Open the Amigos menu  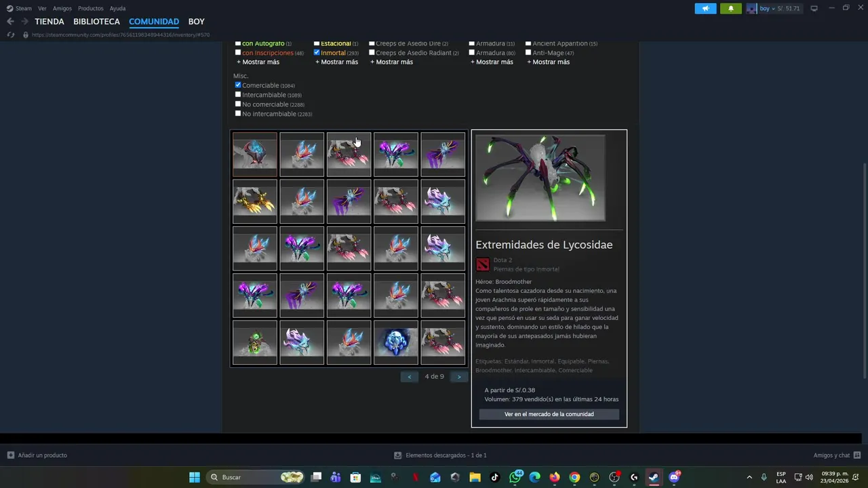pos(62,8)
